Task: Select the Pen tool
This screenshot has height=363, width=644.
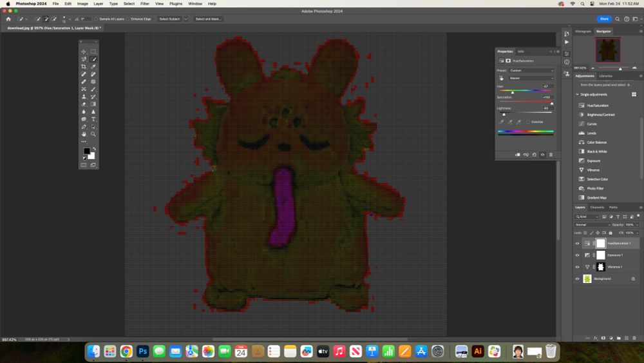Action: tap(84, 126)
